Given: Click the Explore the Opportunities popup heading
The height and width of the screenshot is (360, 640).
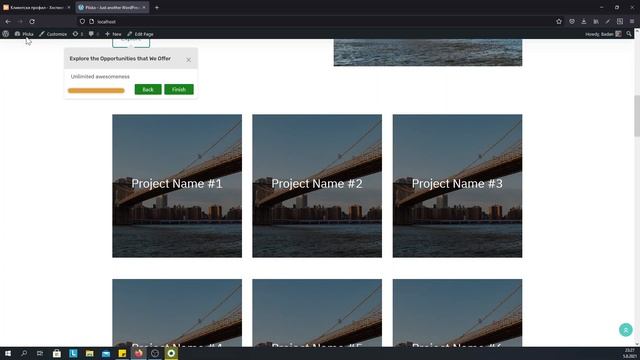Looking at the screenshot, I should [120, 59].
